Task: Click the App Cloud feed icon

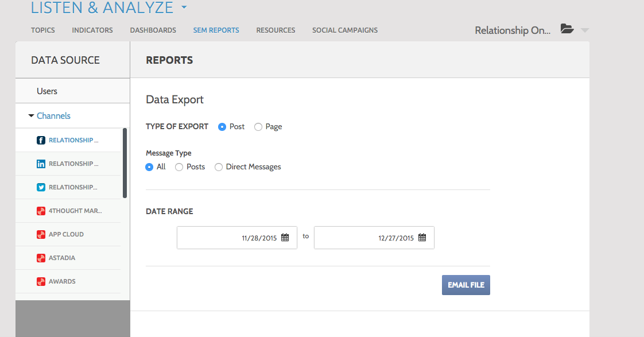Action: [x=41, y=235]
